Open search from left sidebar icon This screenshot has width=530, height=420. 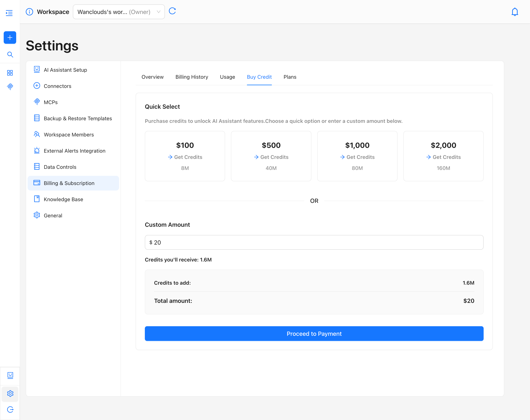10,55
